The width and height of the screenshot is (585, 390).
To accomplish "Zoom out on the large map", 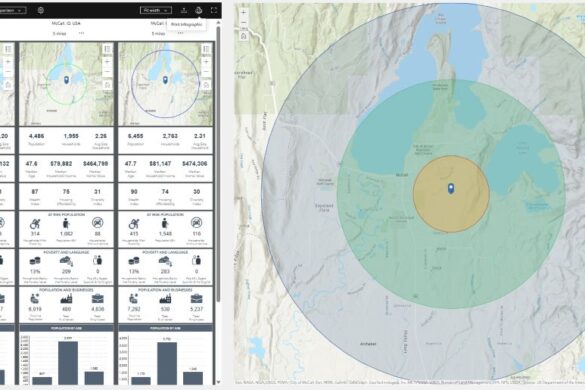I will pos(244,23).
